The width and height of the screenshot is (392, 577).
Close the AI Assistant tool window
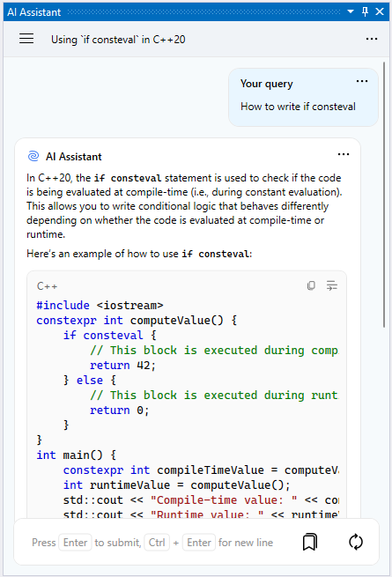point(380,11)
